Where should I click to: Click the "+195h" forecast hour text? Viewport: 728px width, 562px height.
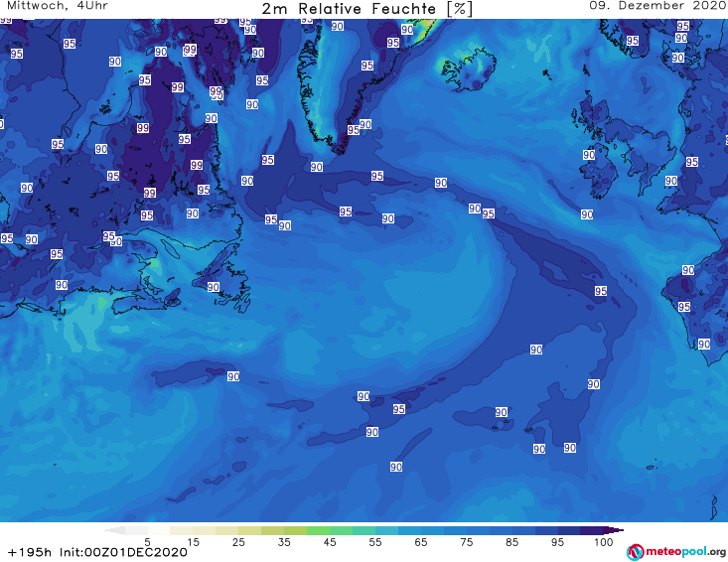point(30,552)
